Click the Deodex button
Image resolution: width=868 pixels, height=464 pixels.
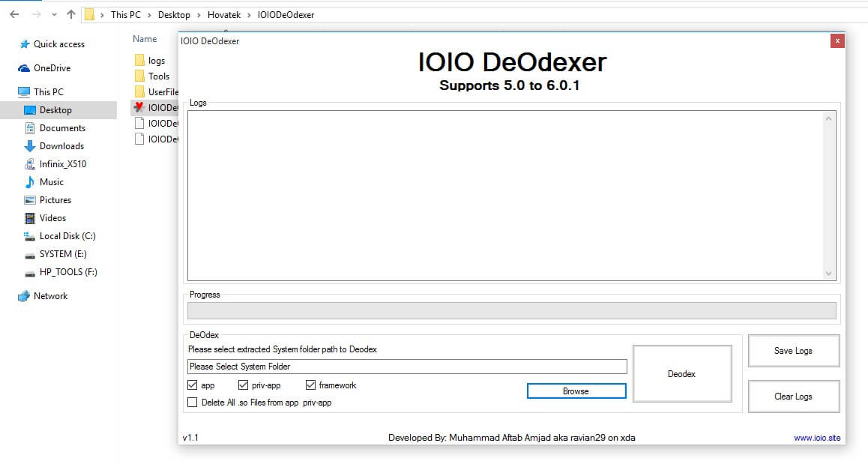click(681, 373)
